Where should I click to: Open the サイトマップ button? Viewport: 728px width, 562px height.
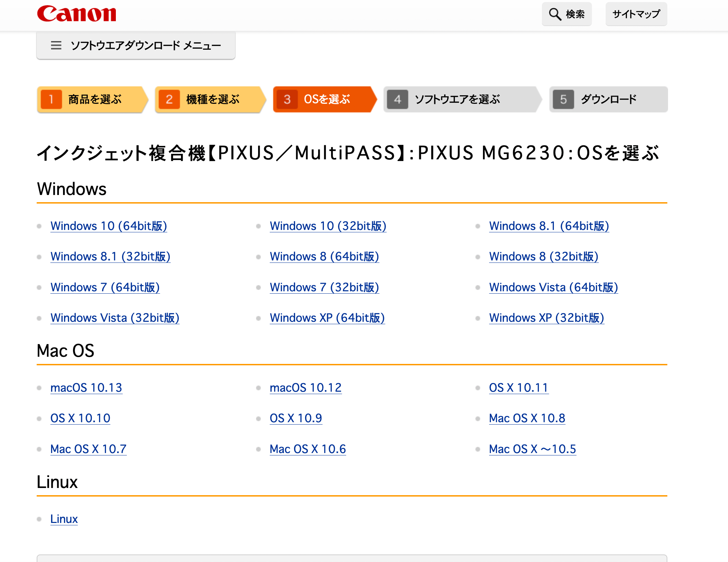coord(636,14)
